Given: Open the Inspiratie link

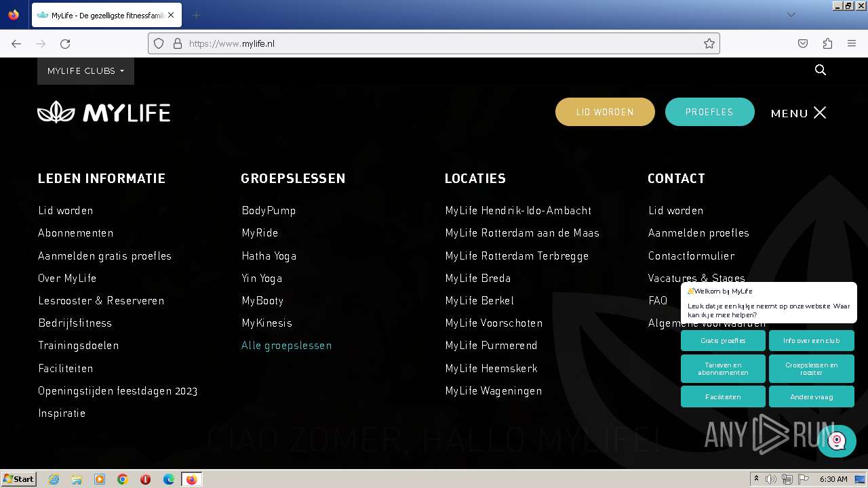Looking at the screenshot, I should pos(62,413).
